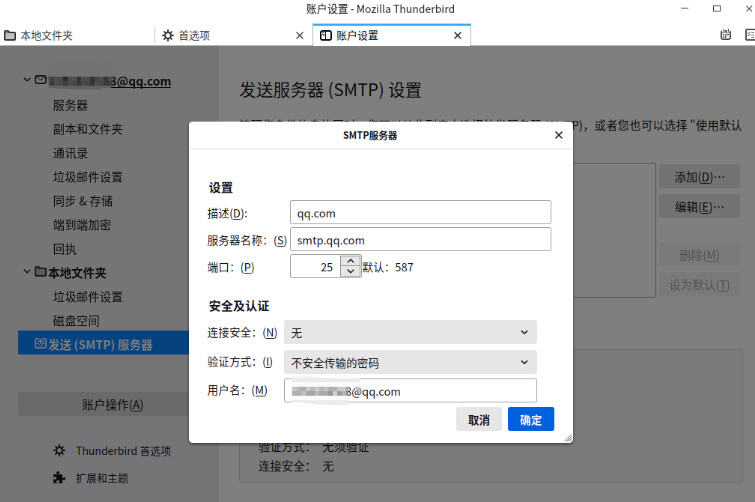Open 端到端加密 encryption settings
The width and height of the screenshot is (755, 502).
point(82,225)
